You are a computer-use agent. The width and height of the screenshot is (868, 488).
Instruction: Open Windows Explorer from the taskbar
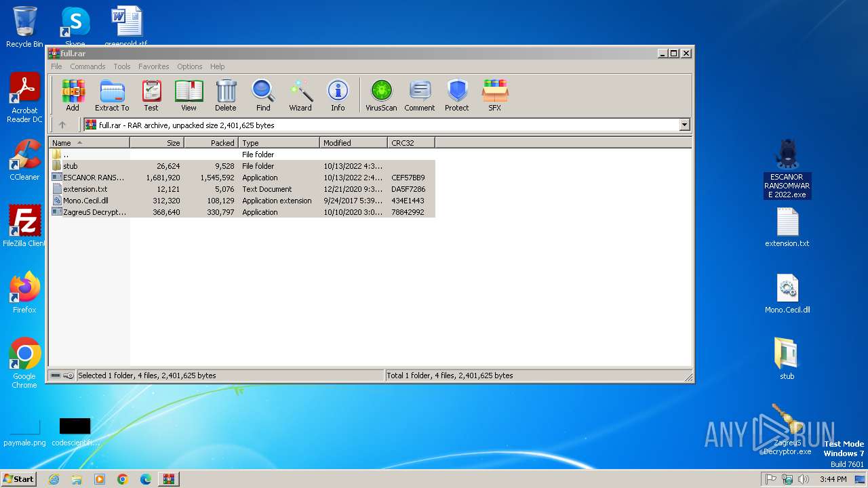click(77, 479)
